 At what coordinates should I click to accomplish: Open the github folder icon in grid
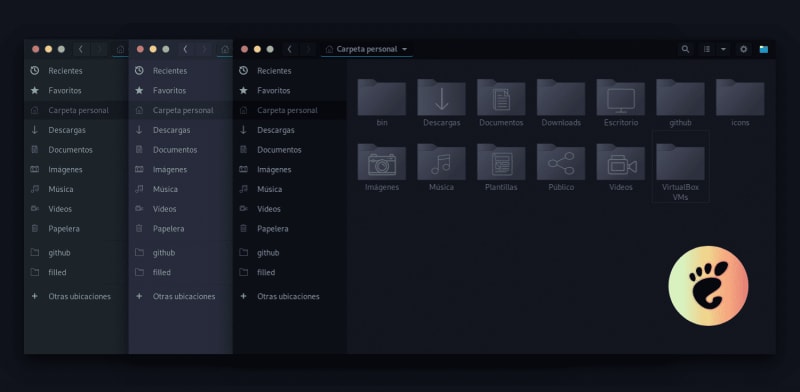click(x=680, y=97)
